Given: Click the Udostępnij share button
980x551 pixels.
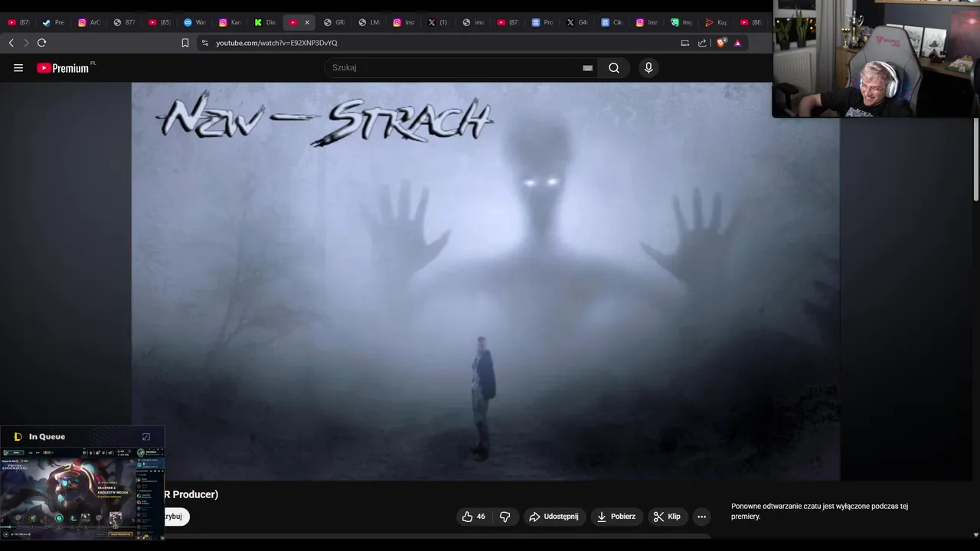Looking at the screenshot, I should 554,517.
